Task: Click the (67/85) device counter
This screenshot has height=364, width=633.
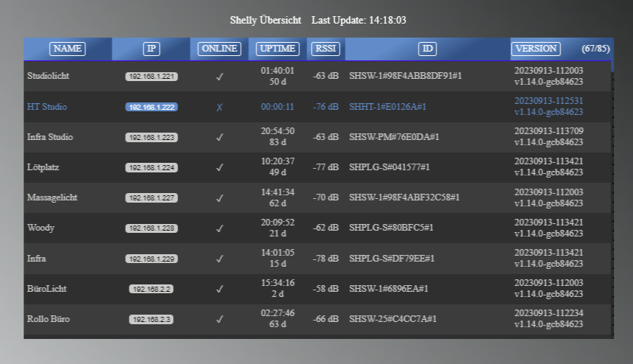Action: (595, 49)
